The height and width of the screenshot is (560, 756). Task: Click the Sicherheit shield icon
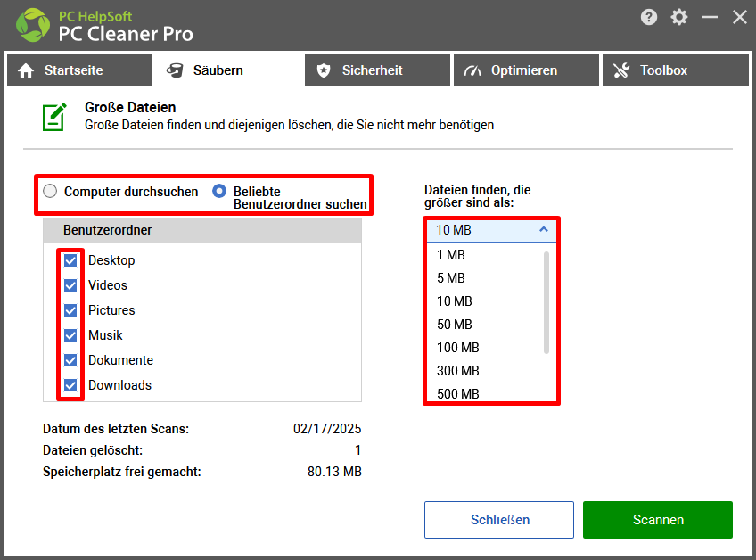coord(324,70)
